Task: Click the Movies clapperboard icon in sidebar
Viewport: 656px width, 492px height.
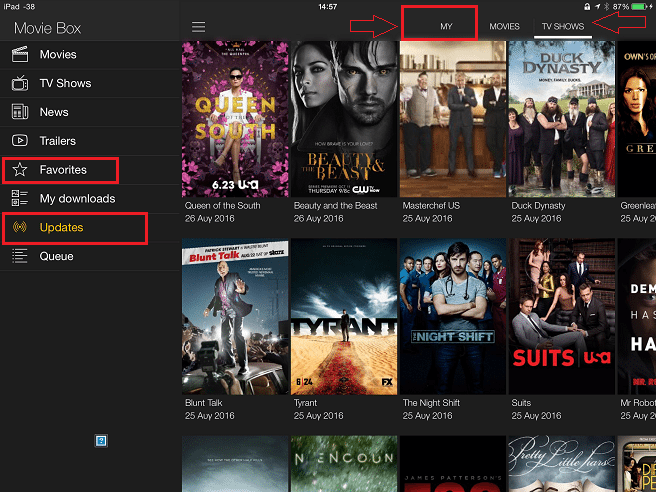Action: (20, 54)
